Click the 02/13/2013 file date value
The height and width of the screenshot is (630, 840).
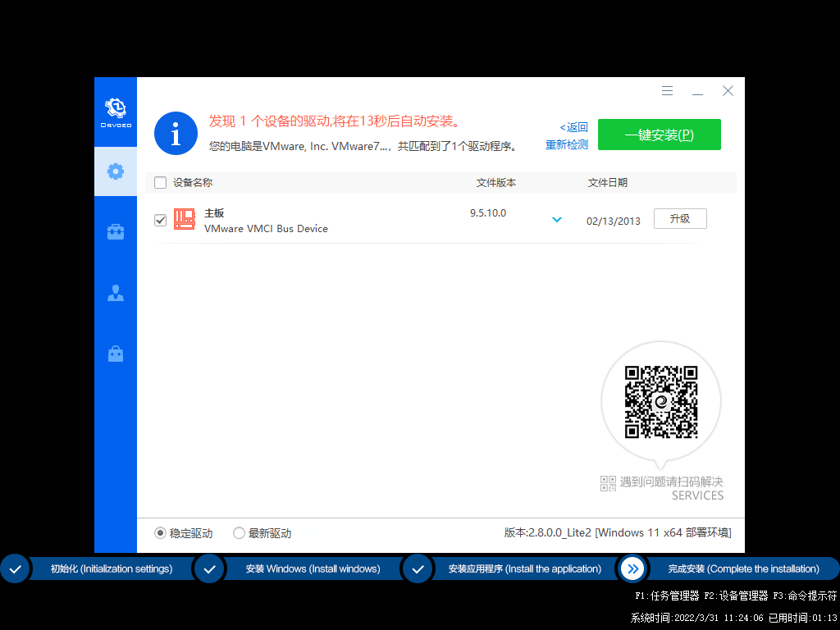(x=614, y=221)
